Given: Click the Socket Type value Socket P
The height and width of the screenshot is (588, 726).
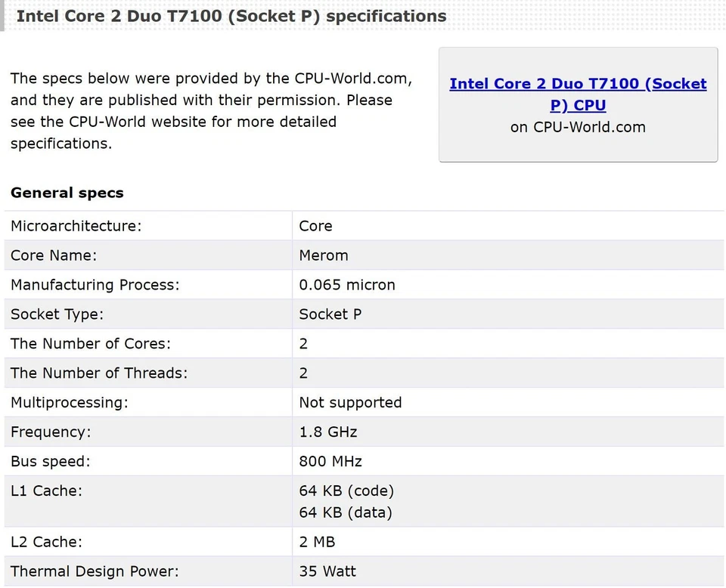Looking at the screenshot, I should tap(330, 314).
